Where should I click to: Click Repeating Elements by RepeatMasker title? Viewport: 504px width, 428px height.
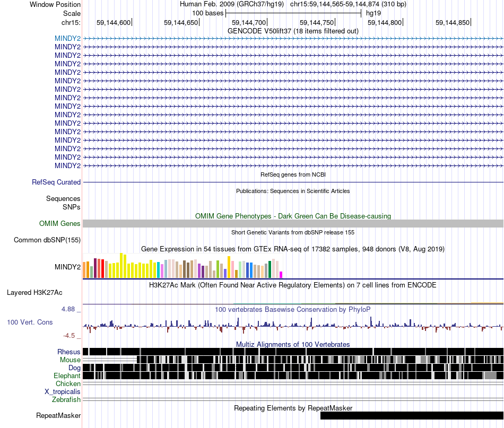[293, 408]
